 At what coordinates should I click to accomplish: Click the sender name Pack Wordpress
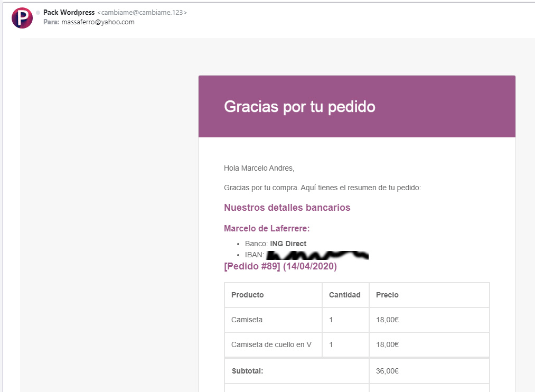(69, 12)
